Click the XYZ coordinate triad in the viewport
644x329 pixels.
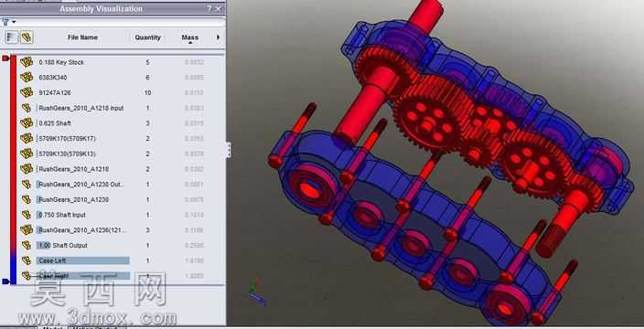point(257,292)
